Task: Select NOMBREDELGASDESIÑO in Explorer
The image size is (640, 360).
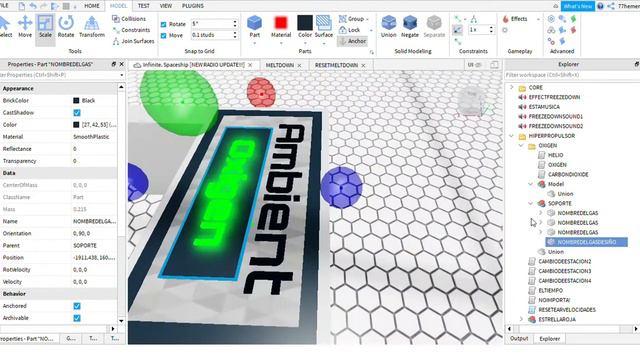Action: click(587, 242)
